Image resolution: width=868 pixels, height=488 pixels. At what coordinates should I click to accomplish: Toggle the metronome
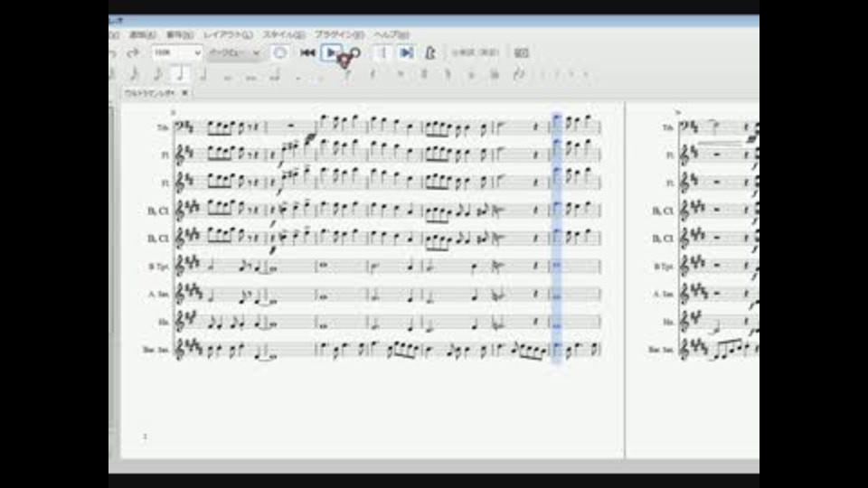[430, 52]
